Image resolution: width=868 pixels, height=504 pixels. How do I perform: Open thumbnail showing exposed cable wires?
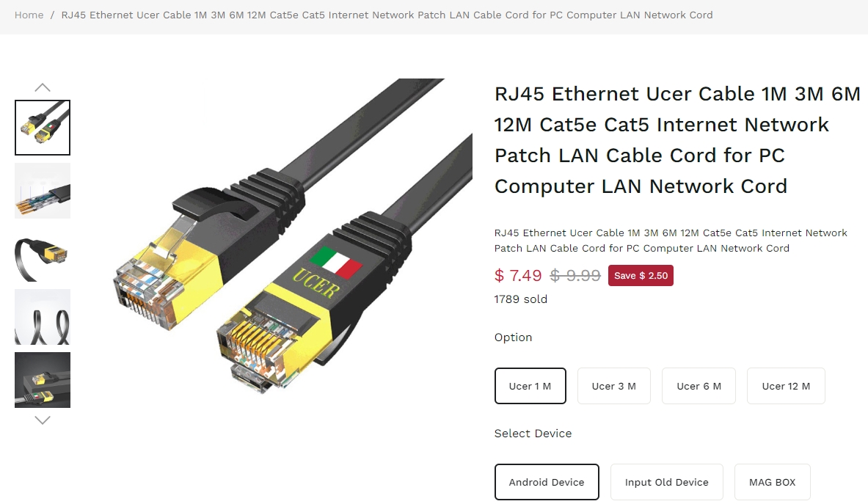[x=43, y=191]
